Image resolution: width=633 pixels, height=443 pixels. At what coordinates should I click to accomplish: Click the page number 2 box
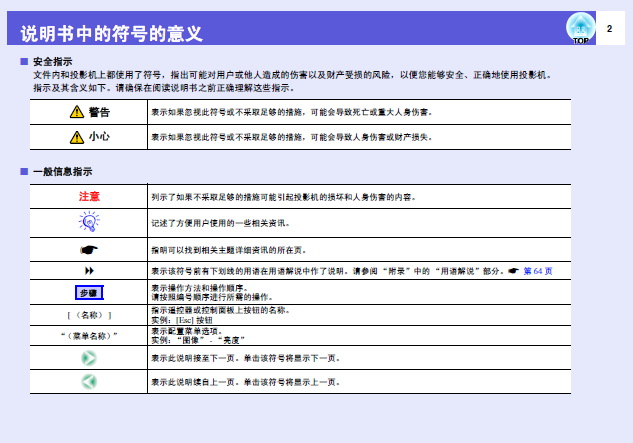point(608,29)
